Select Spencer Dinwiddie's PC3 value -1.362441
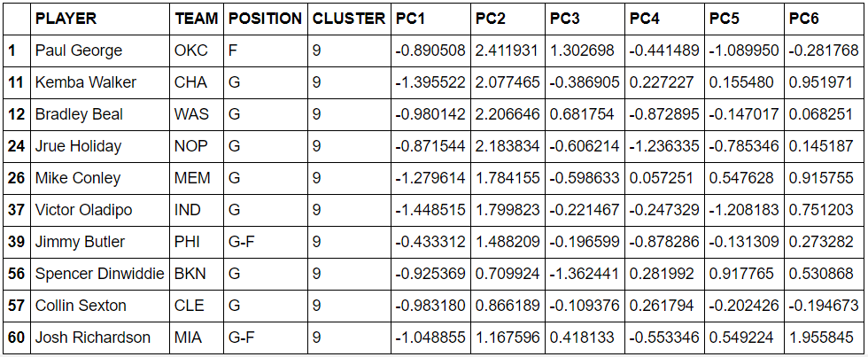This screenshot has height=357, width=868. 585,274
